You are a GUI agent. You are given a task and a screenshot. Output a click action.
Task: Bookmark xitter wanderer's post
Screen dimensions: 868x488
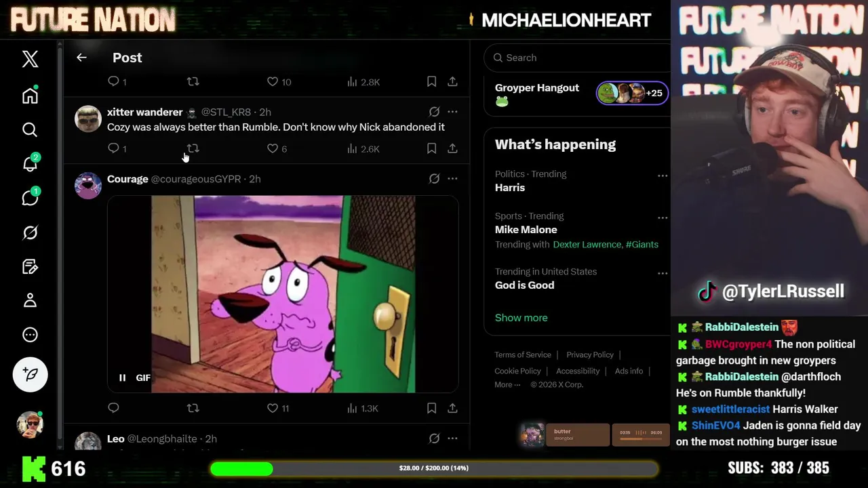[x=431, y=148]
